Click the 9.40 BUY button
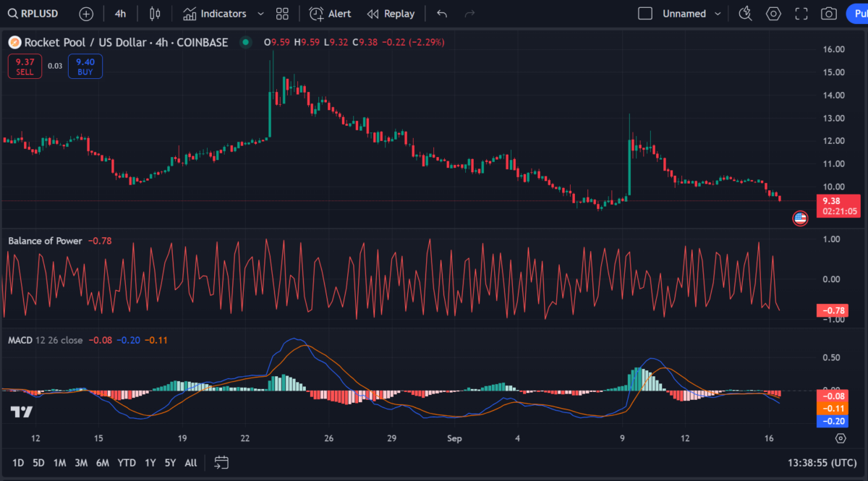 click(x=85, y=67)
